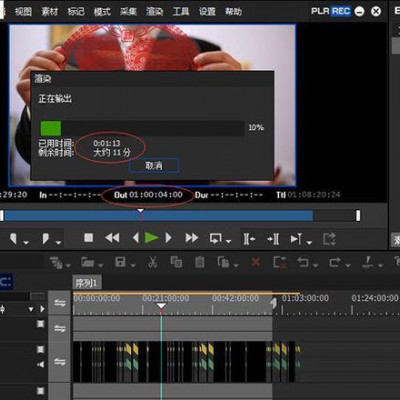
Task: Click the elapsed time 0:01:13
Action: 107,143
